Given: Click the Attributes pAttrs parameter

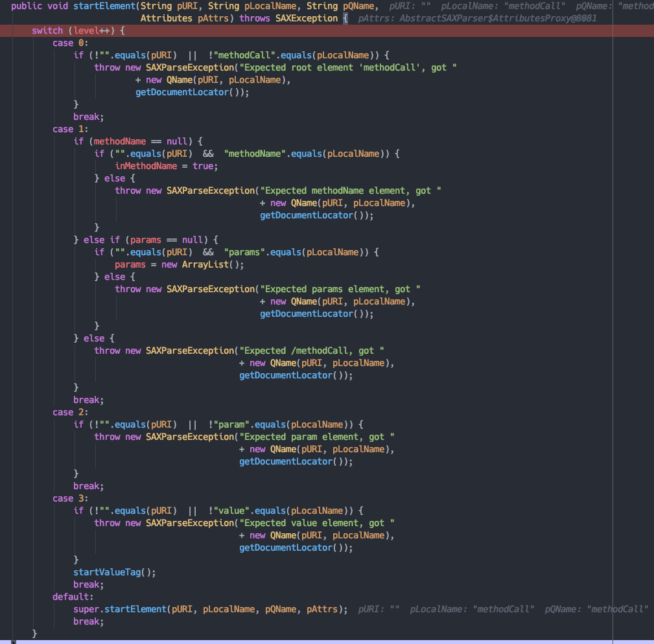Looking at the screenshot, I should coord(184,18).
